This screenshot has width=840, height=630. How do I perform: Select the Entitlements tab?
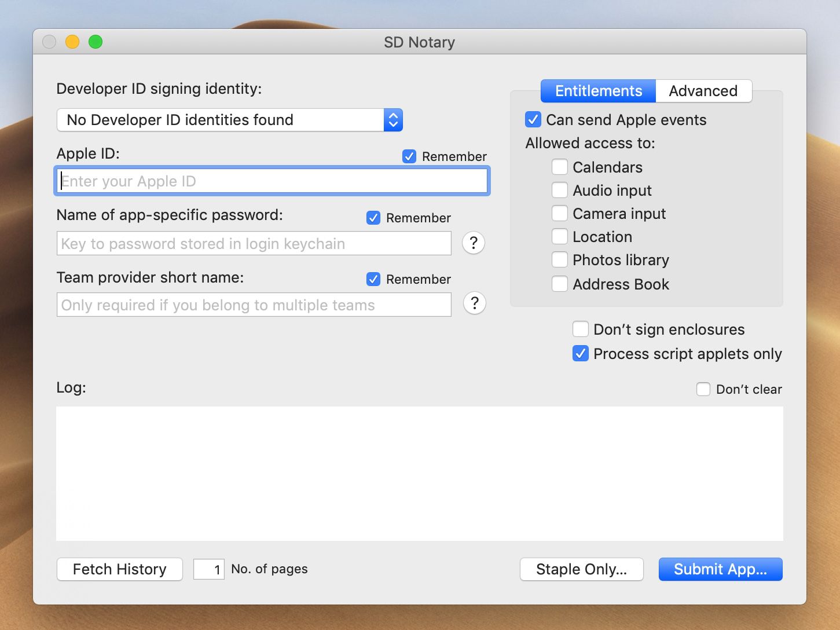597,91
